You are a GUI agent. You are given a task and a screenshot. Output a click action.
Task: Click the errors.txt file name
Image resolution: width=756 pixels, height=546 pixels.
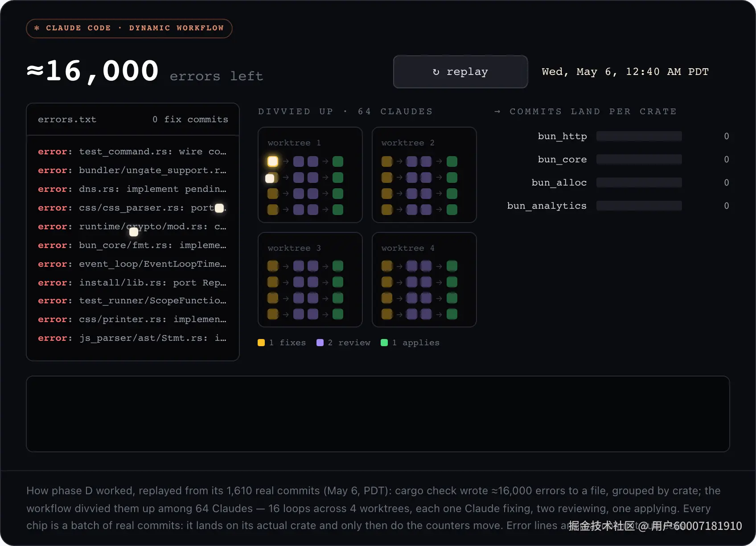67,120
